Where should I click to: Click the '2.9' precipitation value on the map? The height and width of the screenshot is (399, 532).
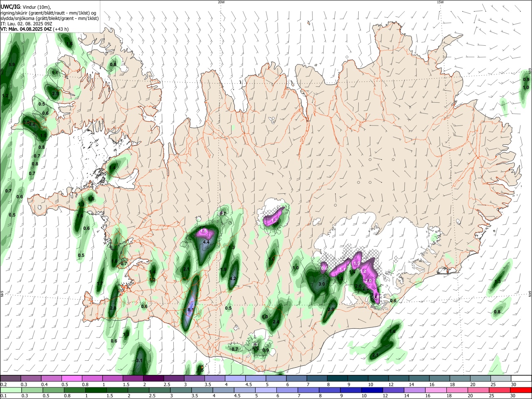click(x=331, y=310)
